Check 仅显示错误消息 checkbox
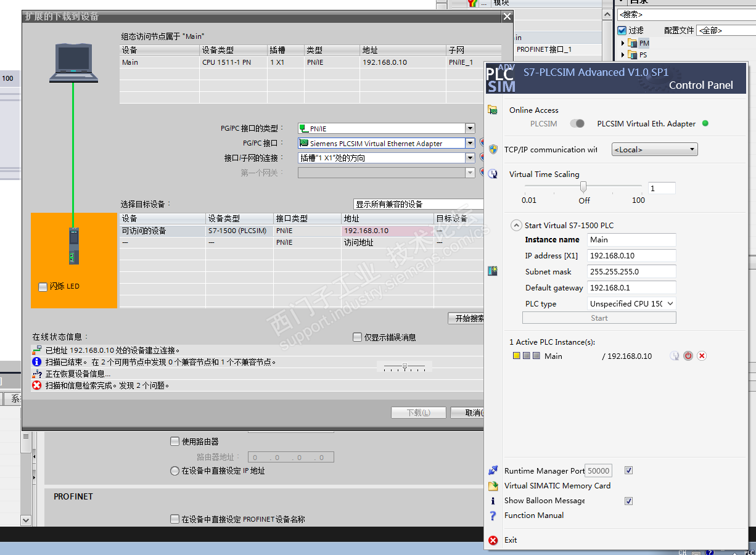This screenshot has width=756, height=555. click(x=357, y=337)
